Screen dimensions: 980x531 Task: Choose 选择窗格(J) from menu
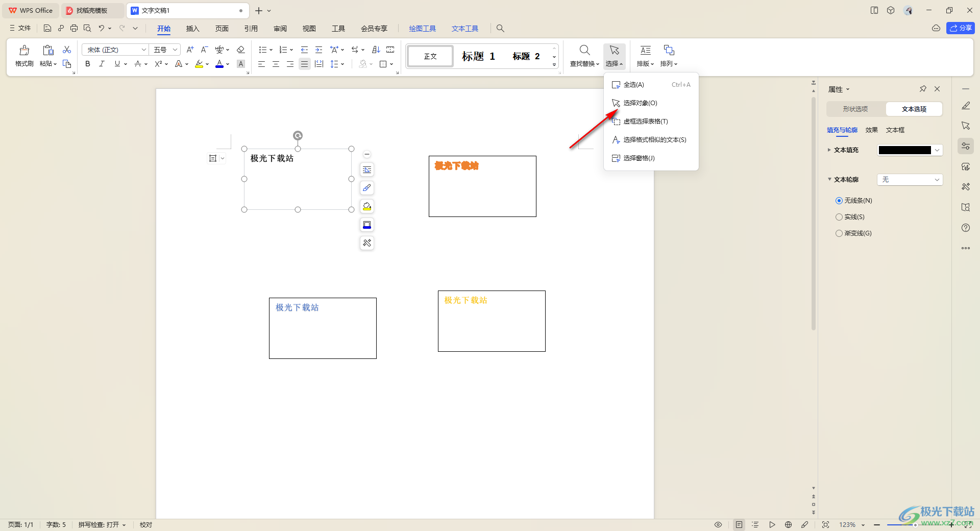[x=651, y=158]
